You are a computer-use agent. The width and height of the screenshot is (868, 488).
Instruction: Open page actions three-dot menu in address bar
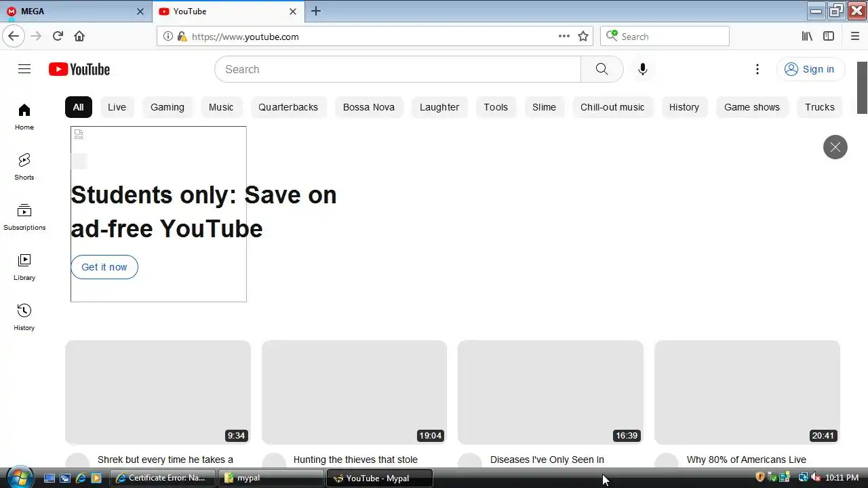(564, 37)
